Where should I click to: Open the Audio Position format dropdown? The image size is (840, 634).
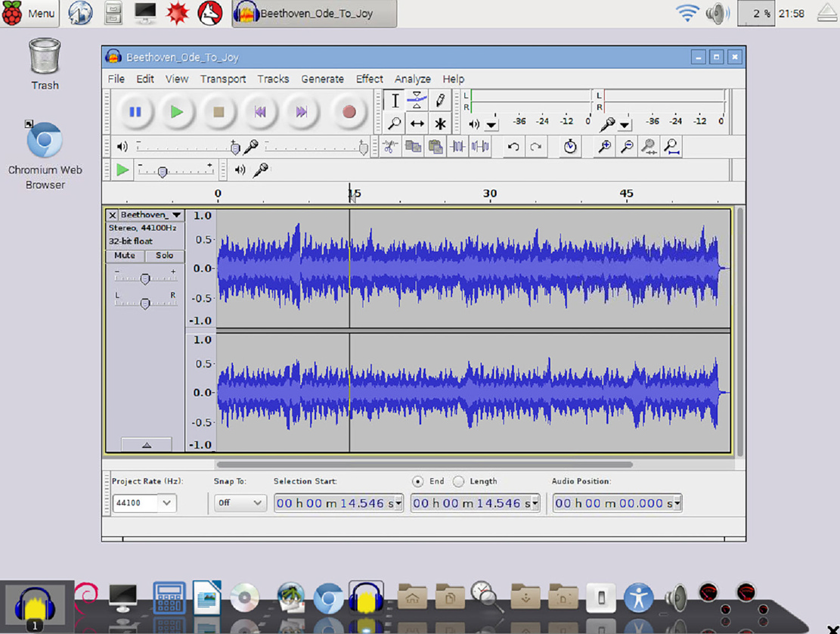[x=677, y=503]
